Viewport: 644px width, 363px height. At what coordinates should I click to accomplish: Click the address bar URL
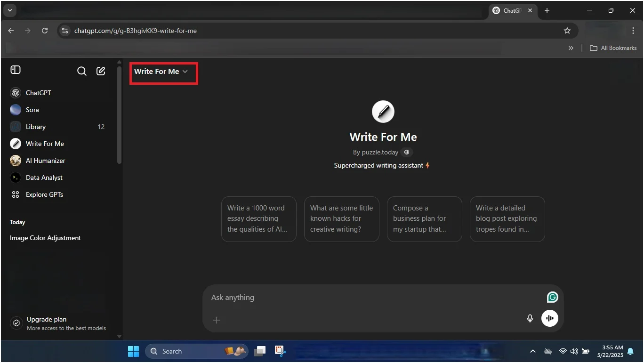point(136,31)
